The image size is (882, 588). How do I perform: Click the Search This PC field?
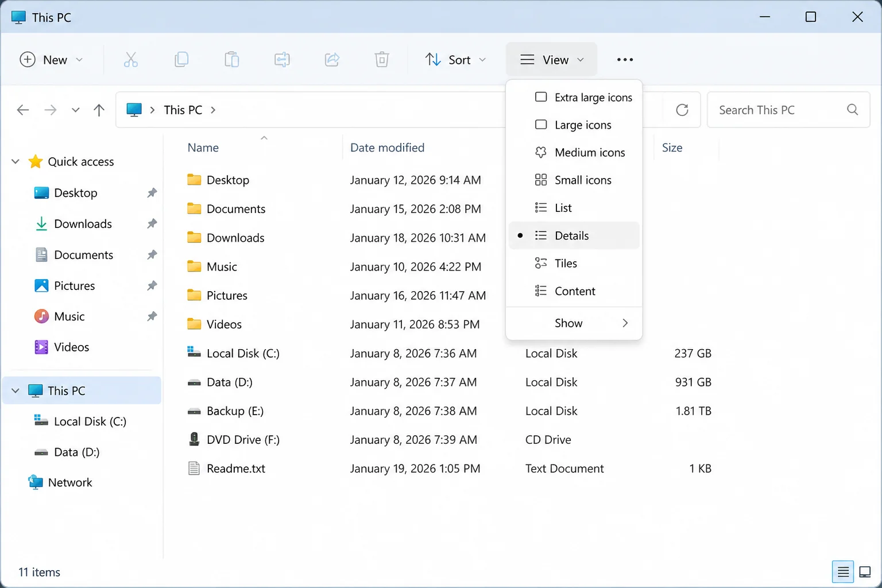point(788,110)
